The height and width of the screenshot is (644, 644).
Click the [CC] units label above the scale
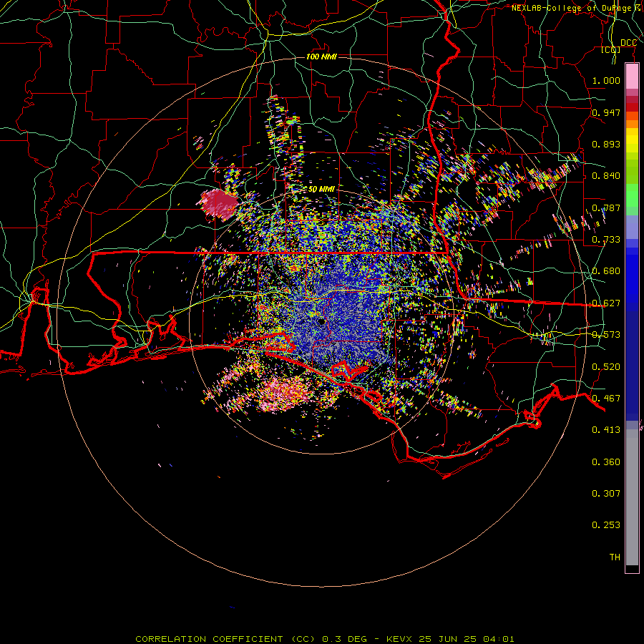[611, 49]
